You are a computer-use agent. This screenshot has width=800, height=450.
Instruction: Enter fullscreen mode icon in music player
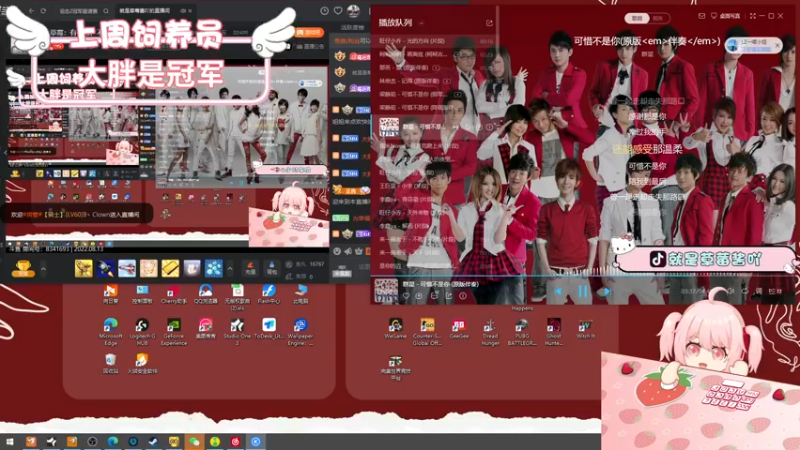(753, 16)
